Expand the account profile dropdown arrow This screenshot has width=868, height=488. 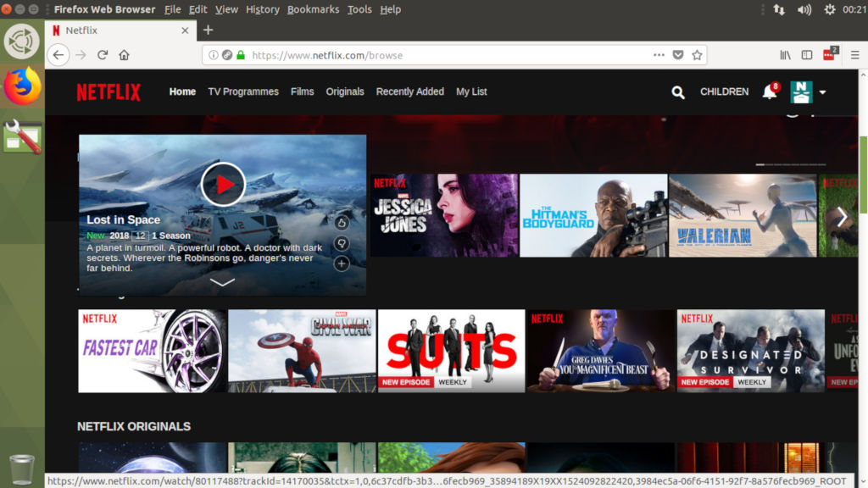point(821,93)
